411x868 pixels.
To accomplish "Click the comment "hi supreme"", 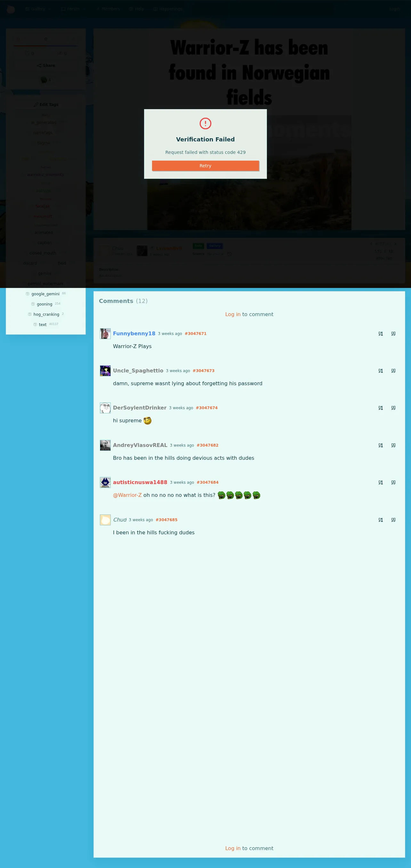I will pyautogui.click(x=127, y=420).
